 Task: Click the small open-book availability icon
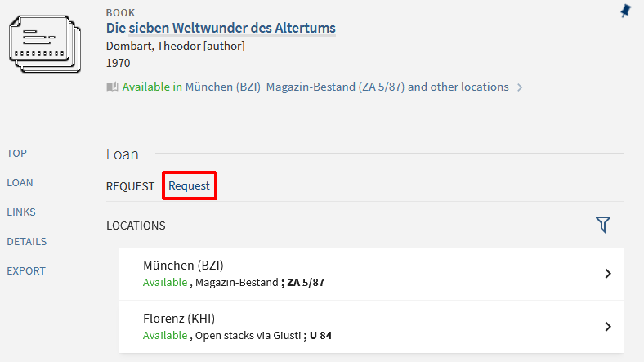[112, 87]
